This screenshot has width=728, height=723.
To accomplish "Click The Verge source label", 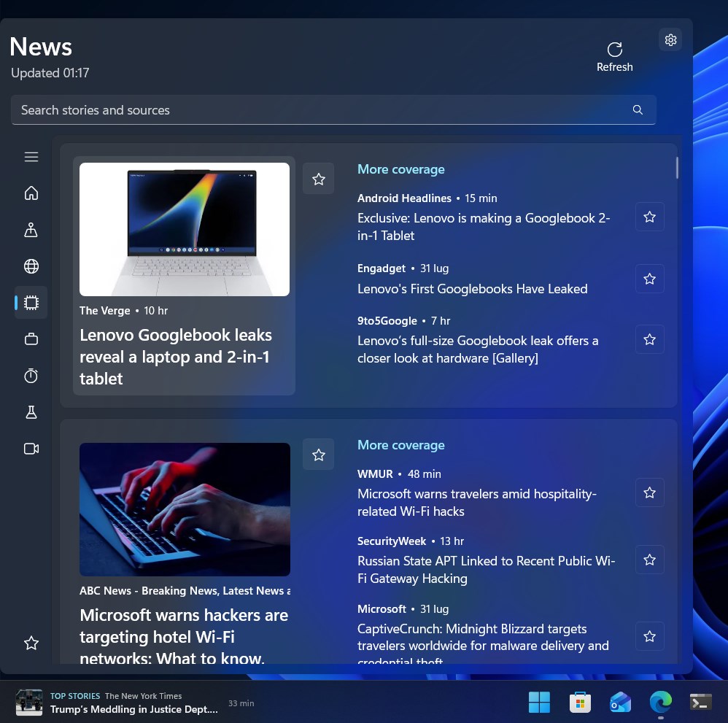I will (104, 311).
